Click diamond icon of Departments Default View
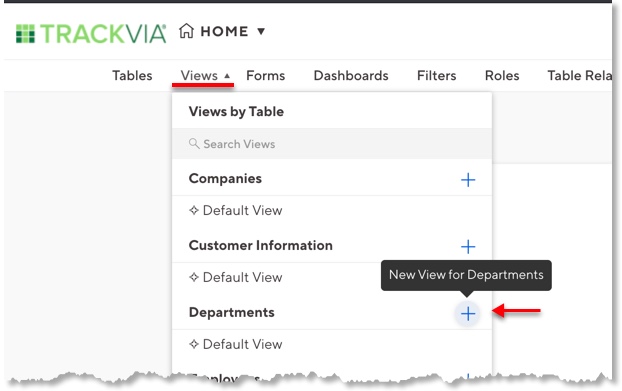The width and height of the screenshot is (622, 391). pos(194,344)
